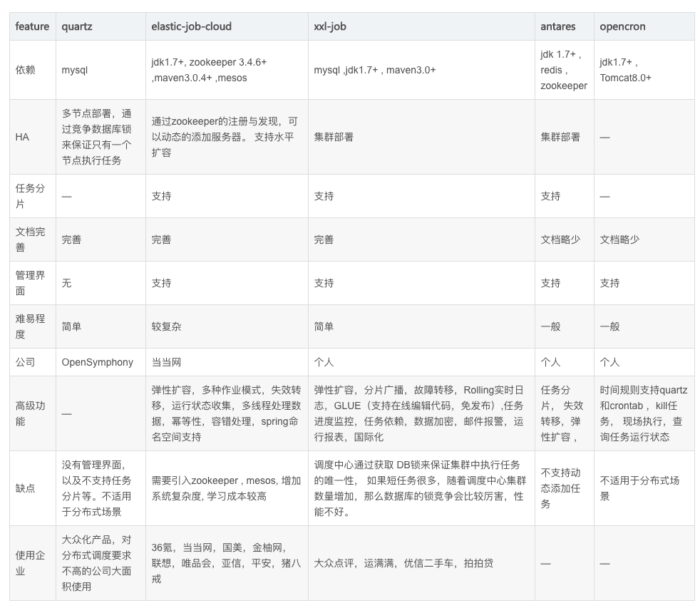Select '时间规则支持quartz和crontab' cell
Image resolution: width=700 pixels, height=608 pixels.
(x=644, y=413)
